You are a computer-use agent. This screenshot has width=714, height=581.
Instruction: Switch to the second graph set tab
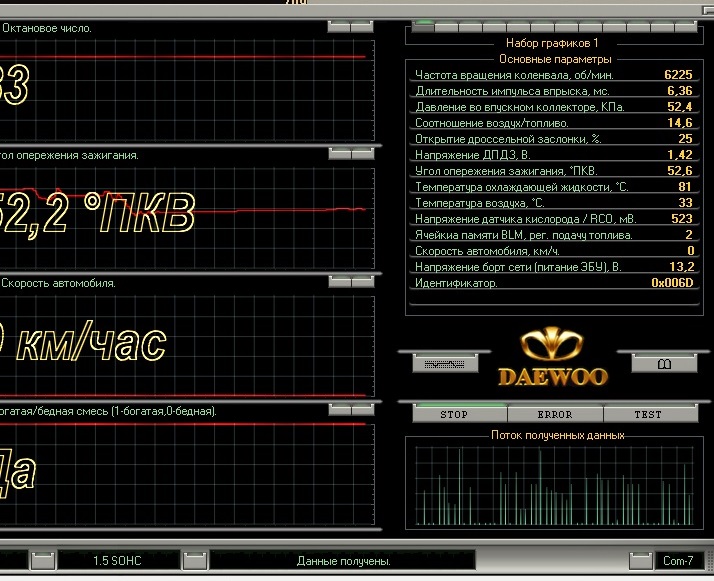click(447, 27)
